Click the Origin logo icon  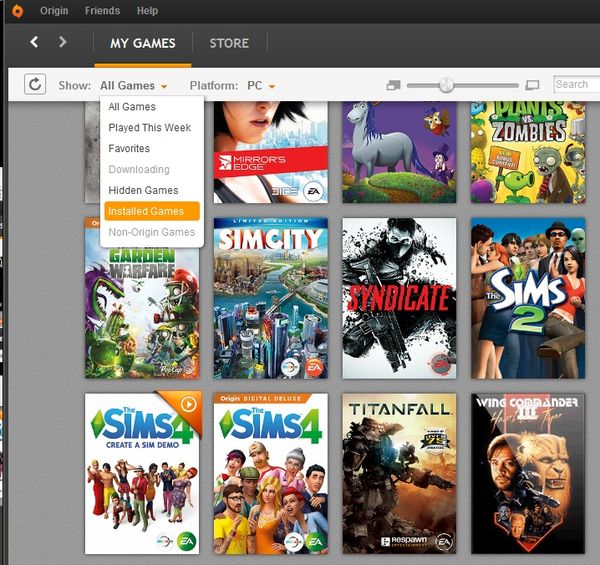coord(17,11)
